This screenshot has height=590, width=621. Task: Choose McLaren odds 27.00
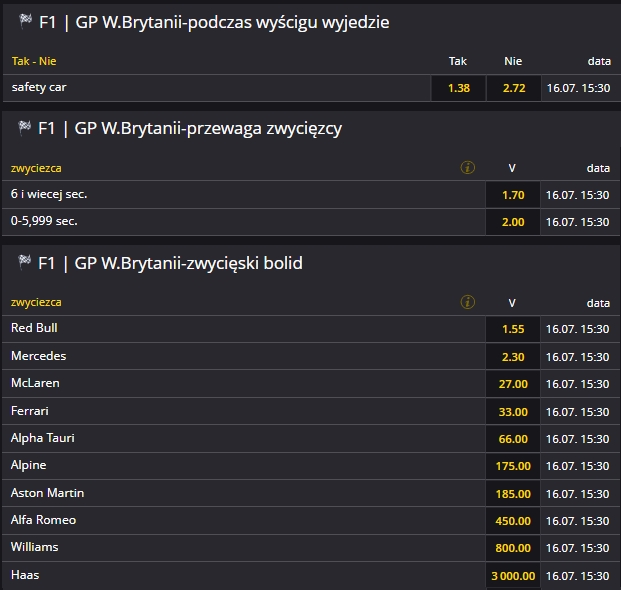click(513, 384)
